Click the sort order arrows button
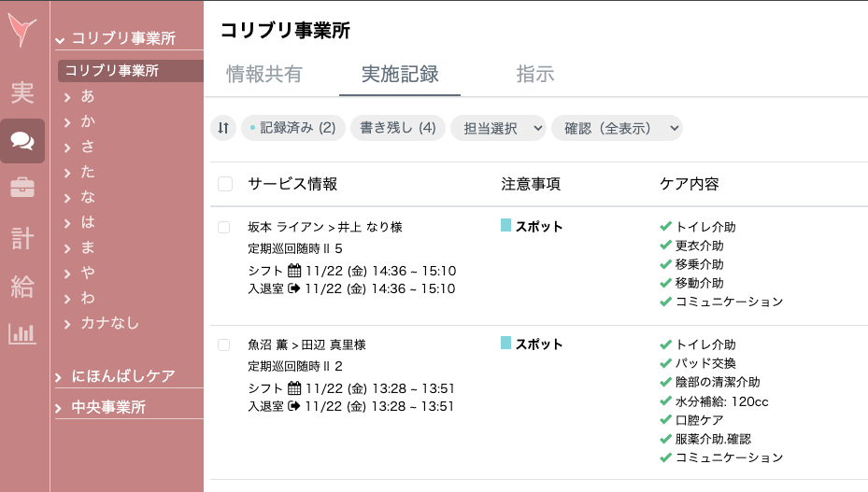 [223, 129]
